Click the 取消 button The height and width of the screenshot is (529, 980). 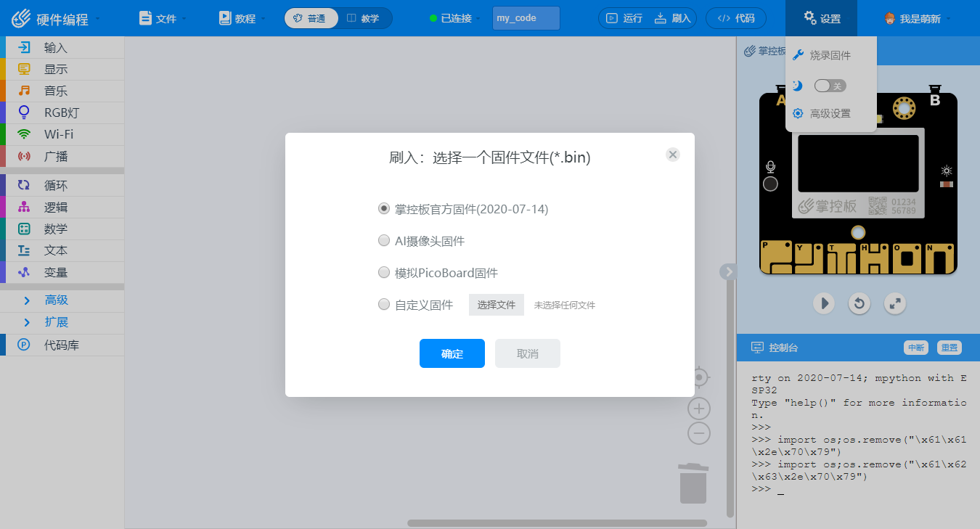pos(528,353)
